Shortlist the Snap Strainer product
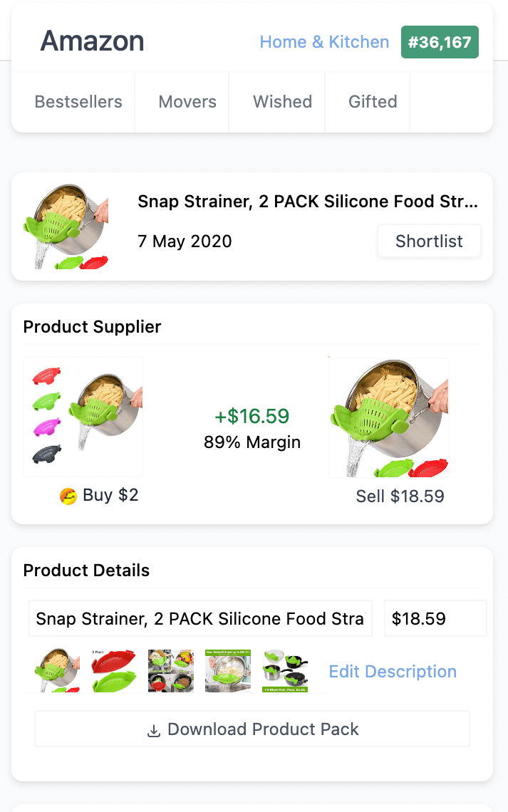508x812 pixels. [x=429, y=241]
